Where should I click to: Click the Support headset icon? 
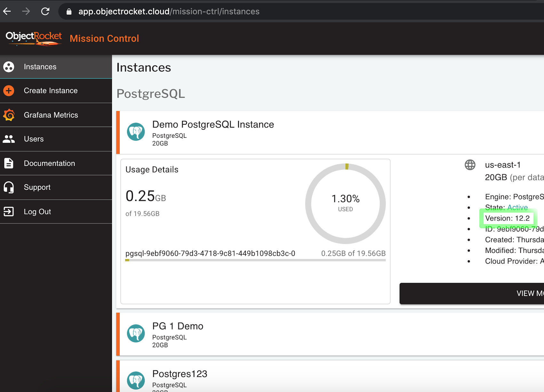(x=9, y=187)
